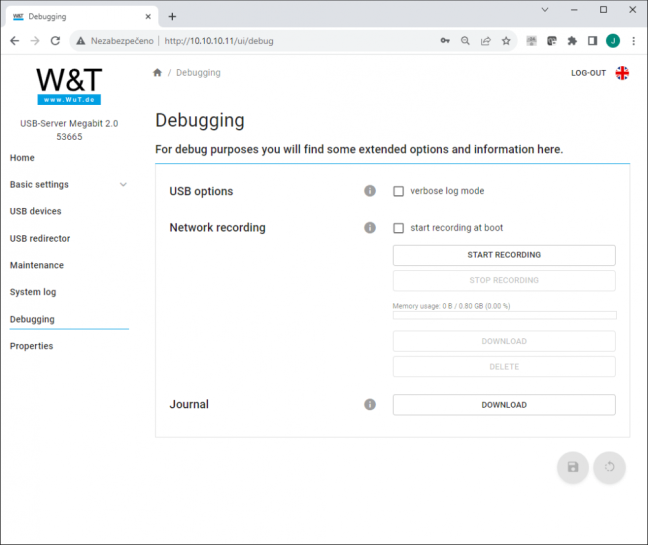Open the extensions puzzle-piece icon
This screenshot has width=648, height=545.
(572, 40)
